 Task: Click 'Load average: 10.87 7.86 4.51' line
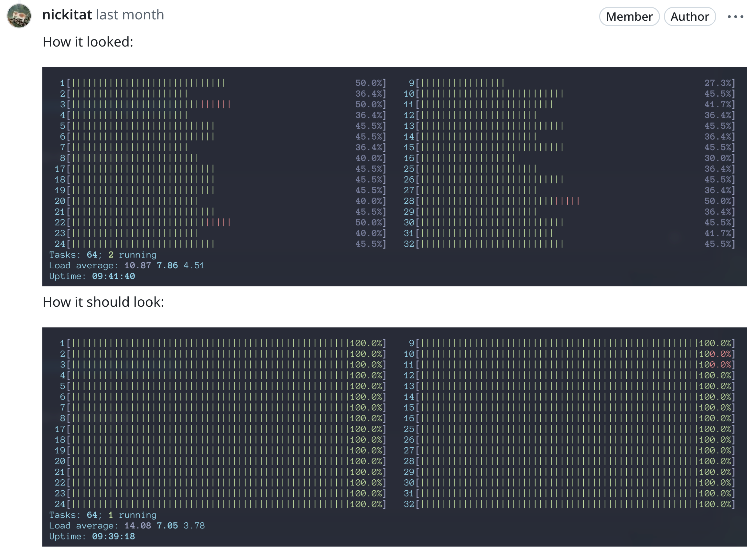tap(126, 265)
